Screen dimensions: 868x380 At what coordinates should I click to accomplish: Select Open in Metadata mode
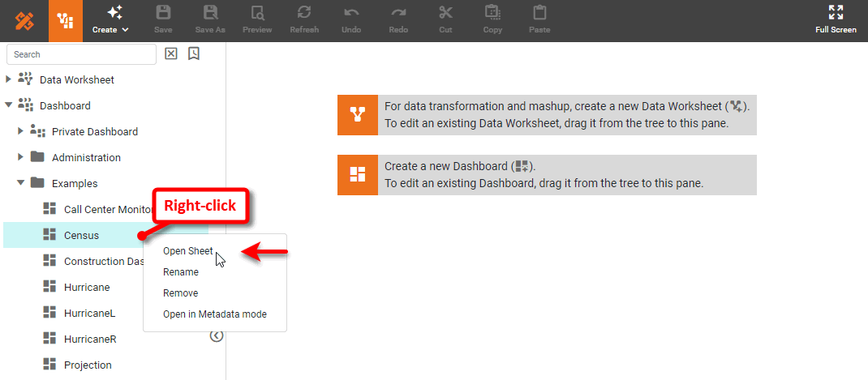point(214,314)
